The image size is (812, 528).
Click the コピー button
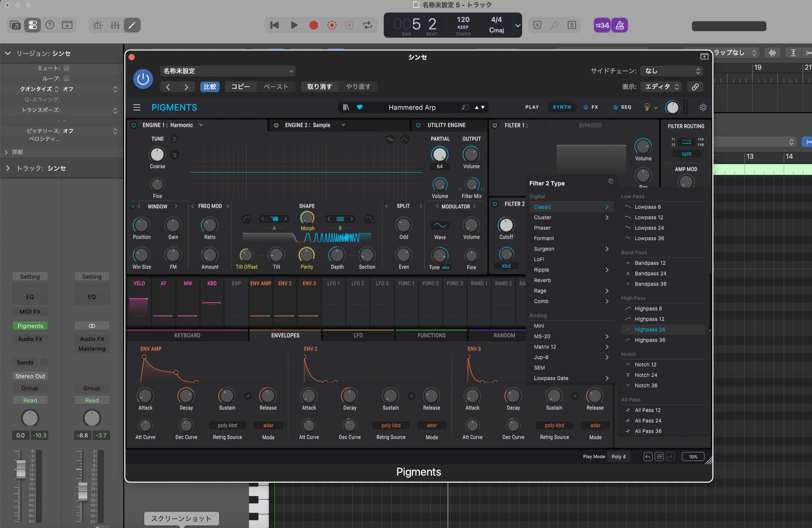[241, 87]
